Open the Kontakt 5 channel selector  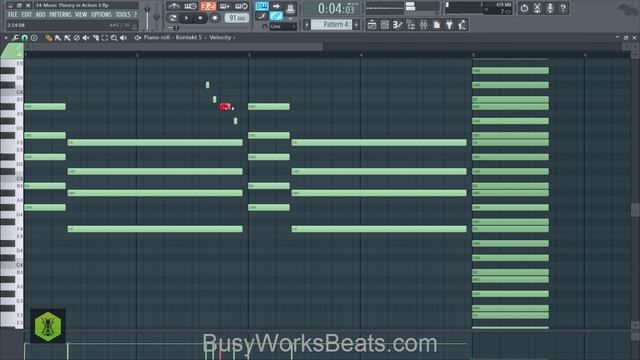coord(189,37)
